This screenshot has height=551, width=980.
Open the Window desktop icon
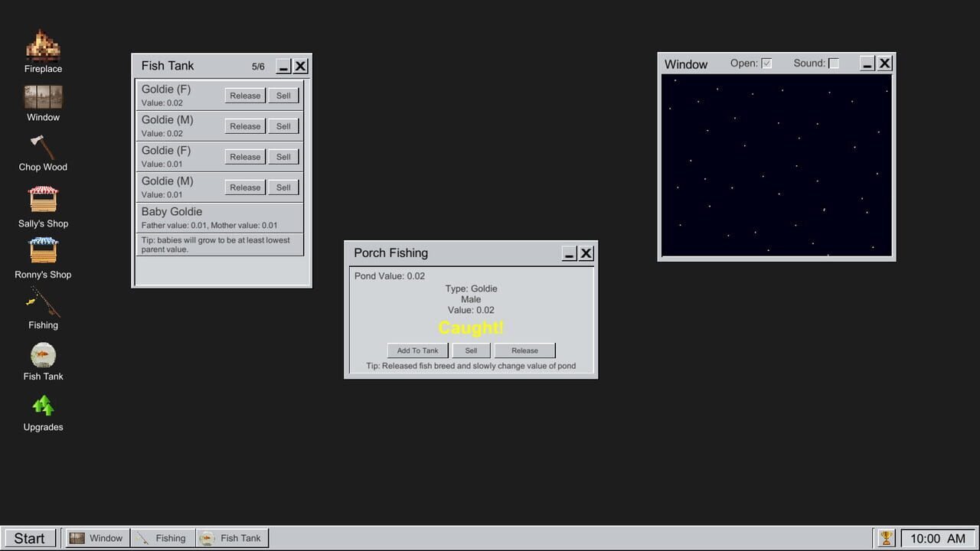(x=43, y=97)
